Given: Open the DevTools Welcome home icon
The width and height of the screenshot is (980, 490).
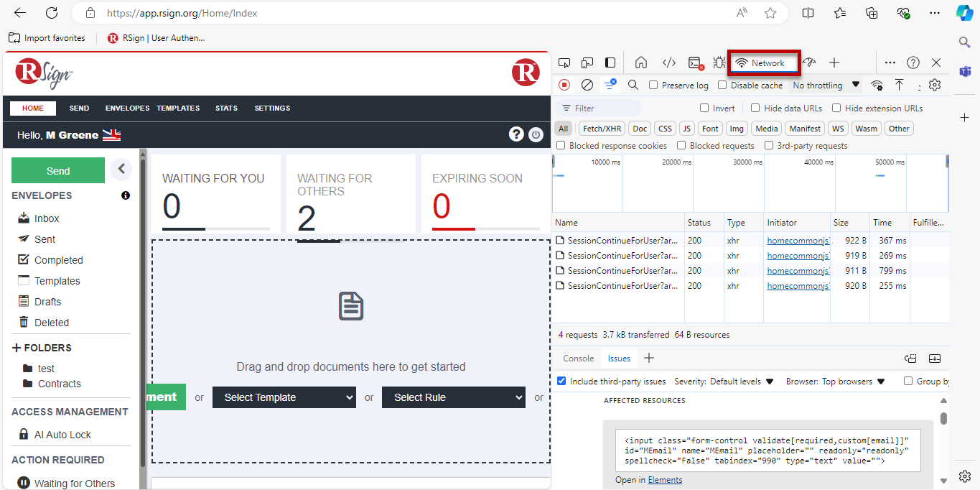Looking at the screenshot, I should tap(641, 63).
